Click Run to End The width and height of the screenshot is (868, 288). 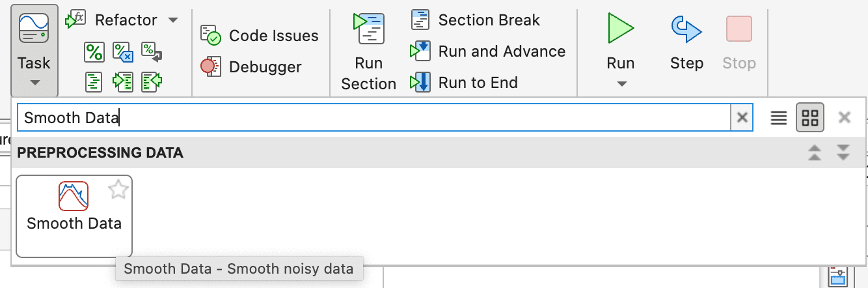click(x=465, y=83)
